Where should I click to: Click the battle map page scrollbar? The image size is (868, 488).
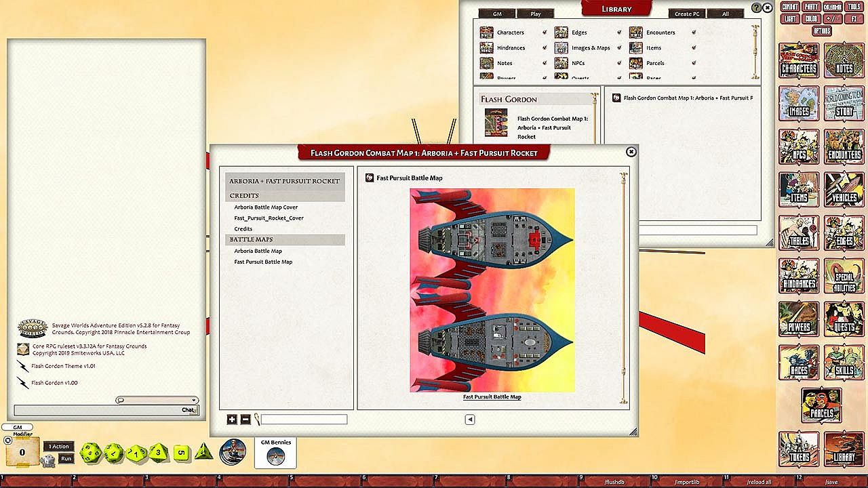tap(624, 288)
